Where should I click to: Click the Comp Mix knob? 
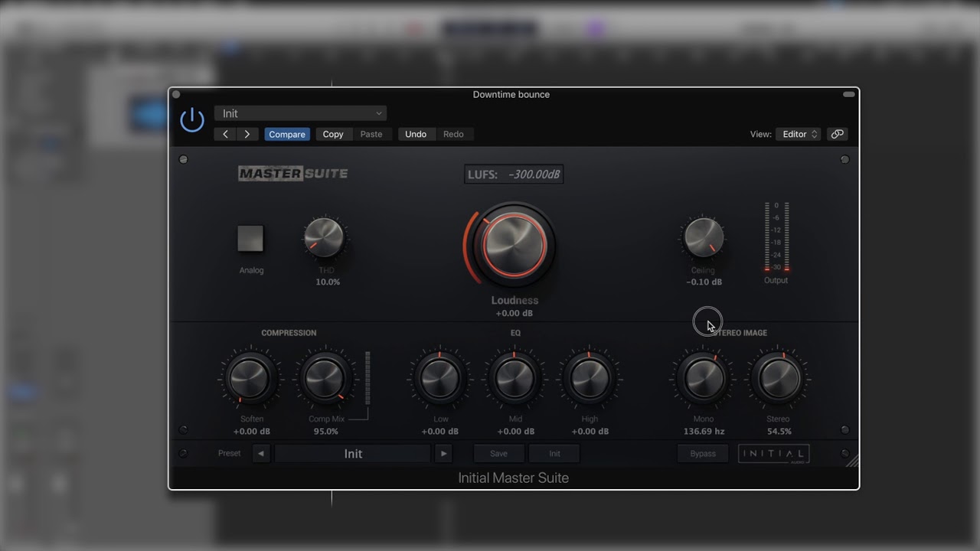coord(325,377)
